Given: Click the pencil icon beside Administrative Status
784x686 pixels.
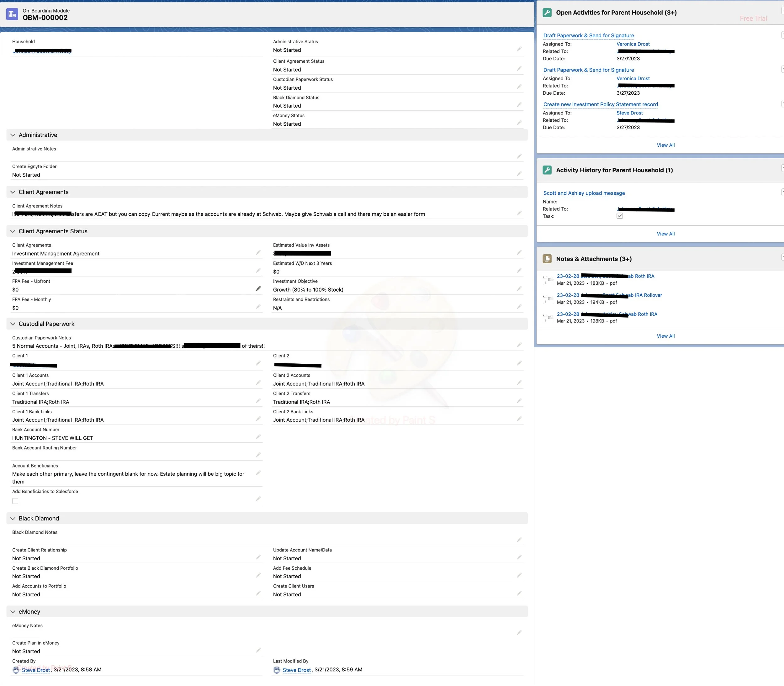Looking at the screenshot, I should pyautogui.click(x=519, y=49).
